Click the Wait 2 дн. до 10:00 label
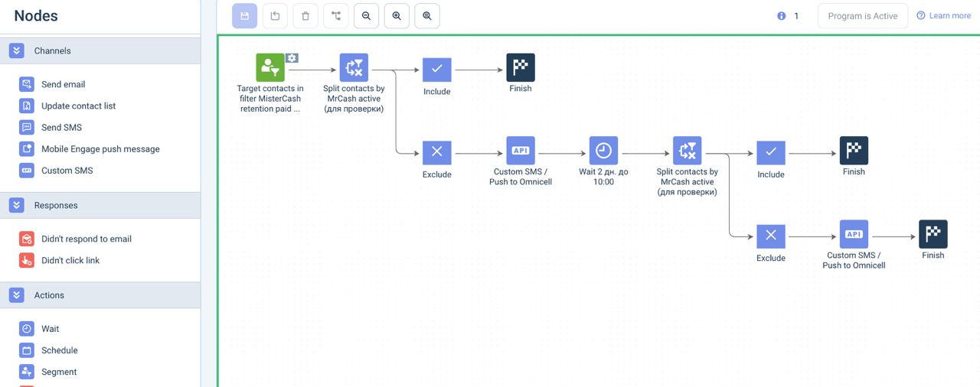Viewport: 980px width, 387px height. coord(603,177)
